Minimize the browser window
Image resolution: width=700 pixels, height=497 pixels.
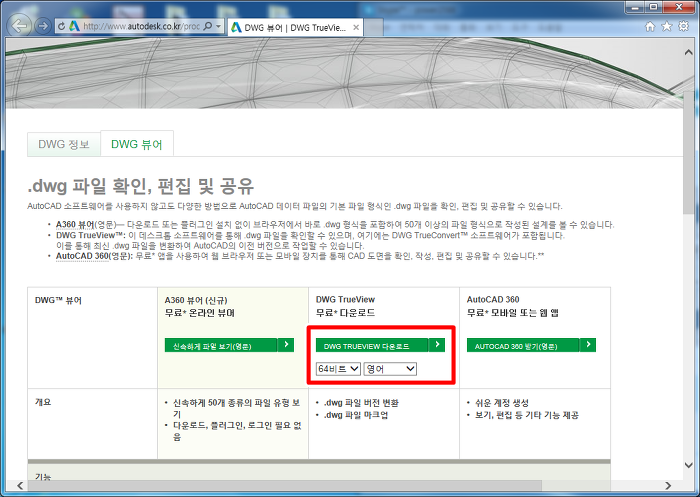(x=635, y=7)
